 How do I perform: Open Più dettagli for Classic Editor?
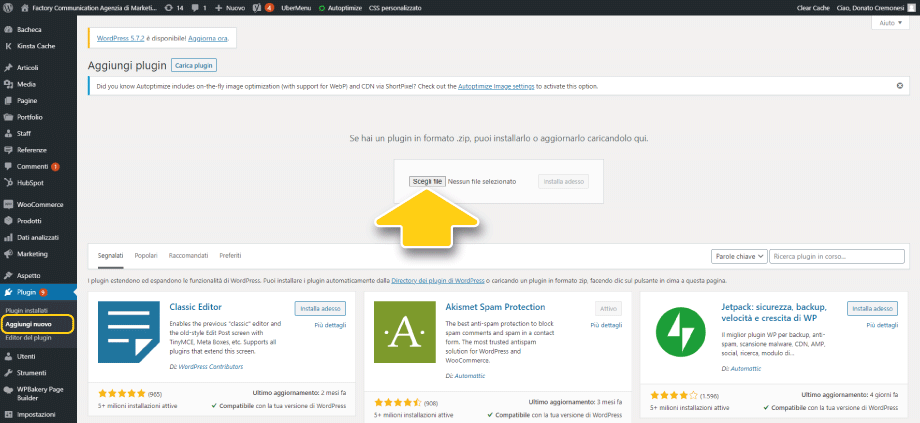(x=330, y=325)
